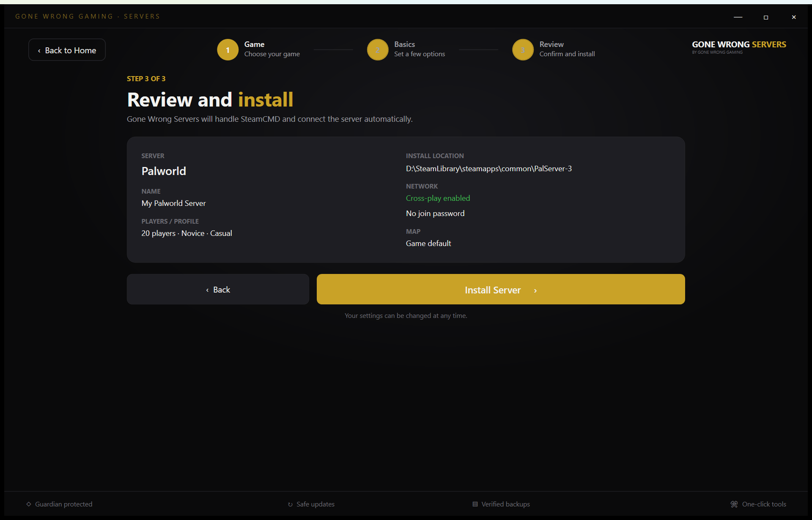Minimize the application window
Image resolution: width=812 pixels, height=520 pixels.
point(738,17)
